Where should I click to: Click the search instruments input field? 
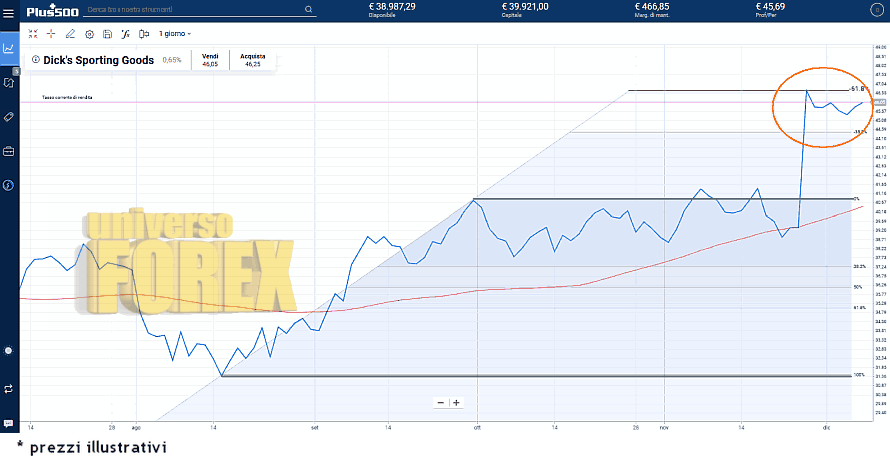(190, 9)
